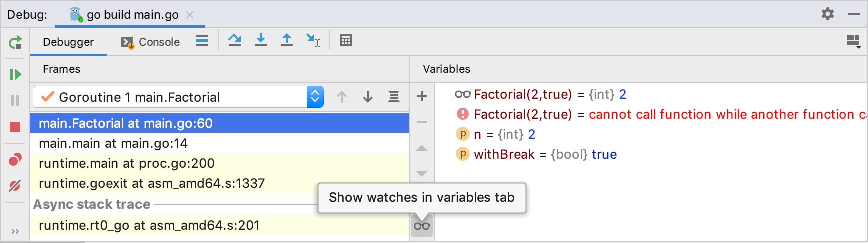The height and width of the screenshot is (243, 868).
Task: Open View Breakpoints dialog
Action: [15, 160]
